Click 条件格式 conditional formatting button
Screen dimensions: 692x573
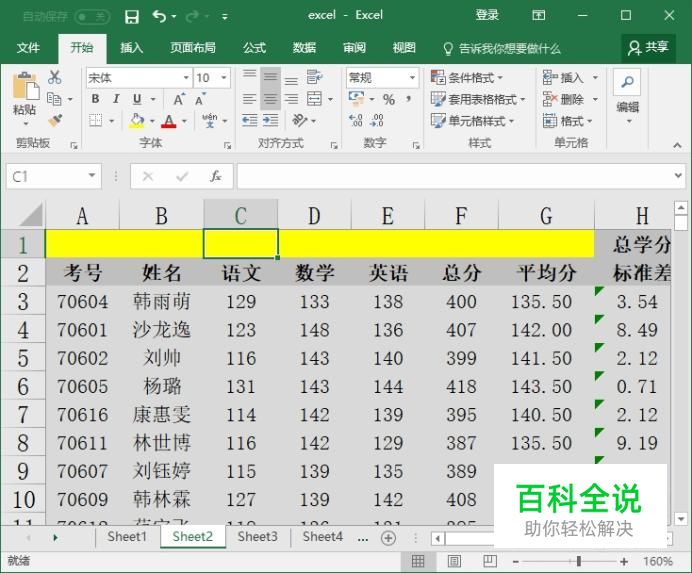(468, 77)
